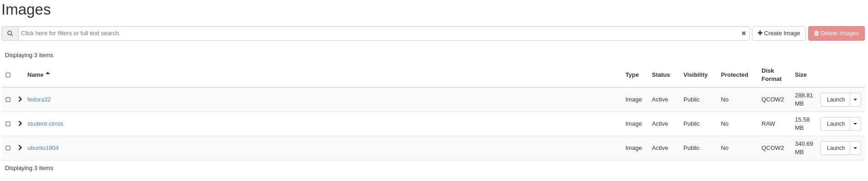Click the red Delete Images button

[836, 33]
